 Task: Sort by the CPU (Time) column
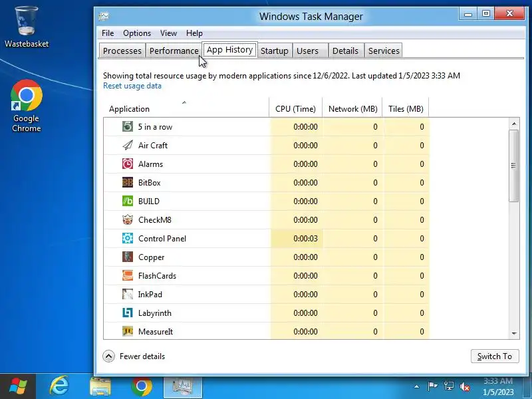(295, 108)
